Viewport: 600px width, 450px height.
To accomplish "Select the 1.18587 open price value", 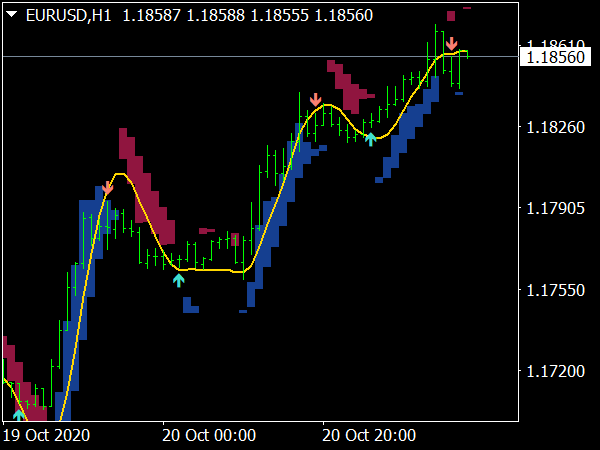I will [x=152, y=16].
